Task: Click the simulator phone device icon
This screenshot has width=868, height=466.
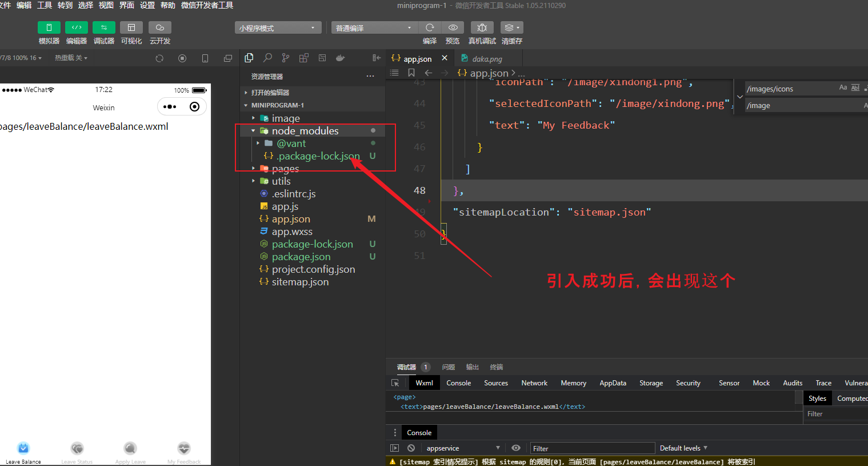Action: click(x=205, y=58)
